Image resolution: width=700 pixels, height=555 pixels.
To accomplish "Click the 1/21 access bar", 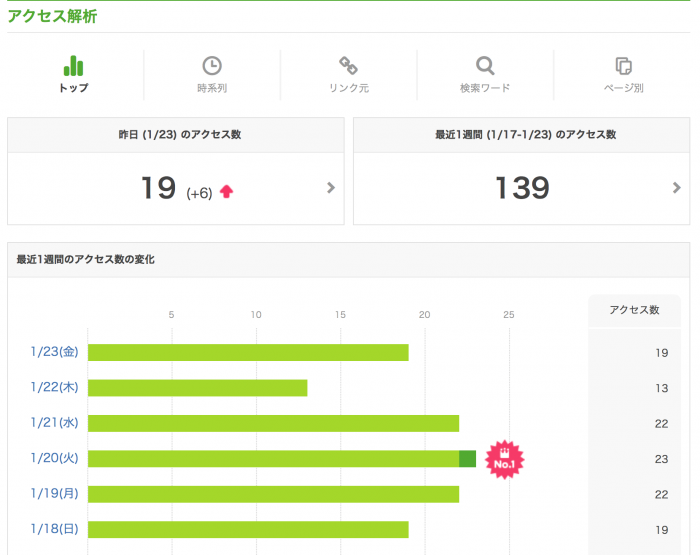I will click(x=273, y=423).
